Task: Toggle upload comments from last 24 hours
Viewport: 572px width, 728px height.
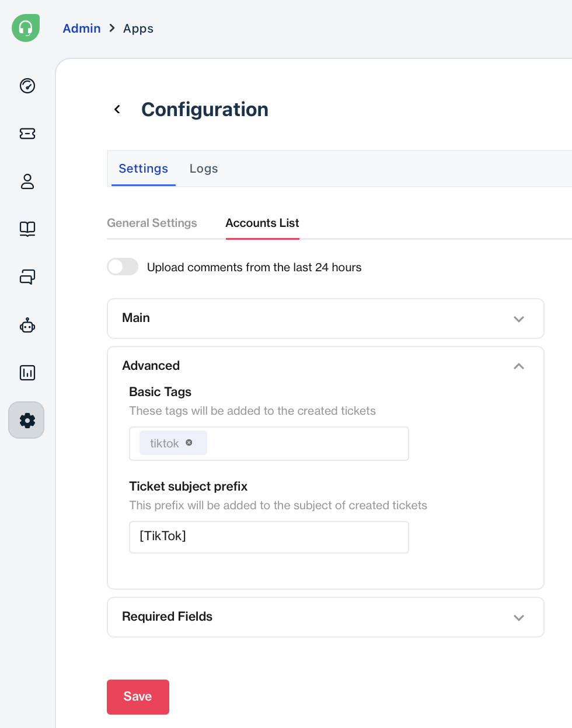Action: [x=123, y=267]
